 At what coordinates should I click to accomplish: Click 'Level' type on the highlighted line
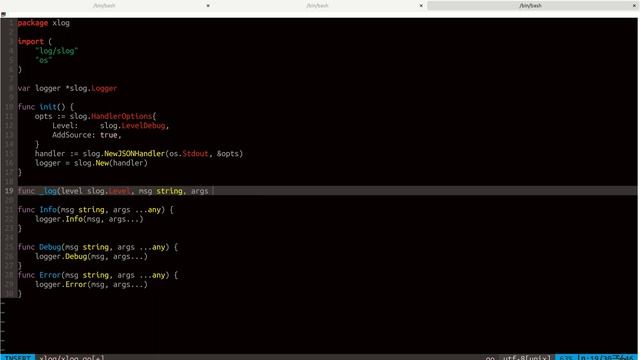click(x=119, y=191)
